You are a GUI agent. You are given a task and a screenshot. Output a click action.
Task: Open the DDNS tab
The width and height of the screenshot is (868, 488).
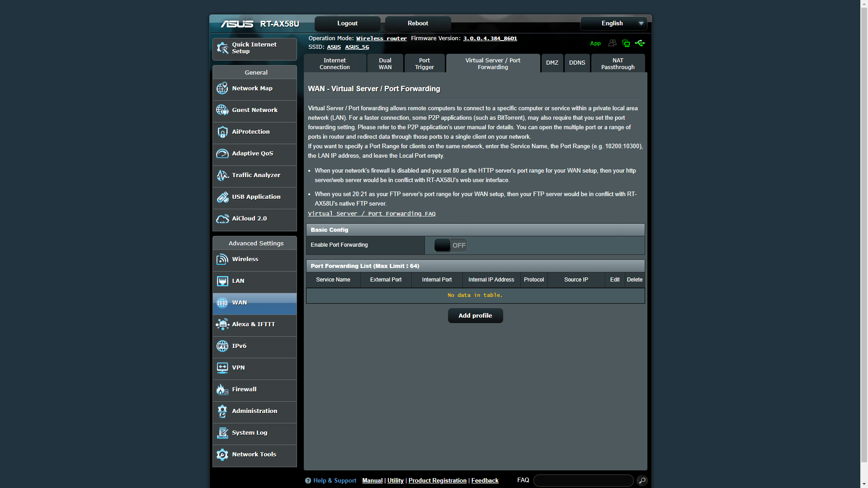[x=577, y=63]
